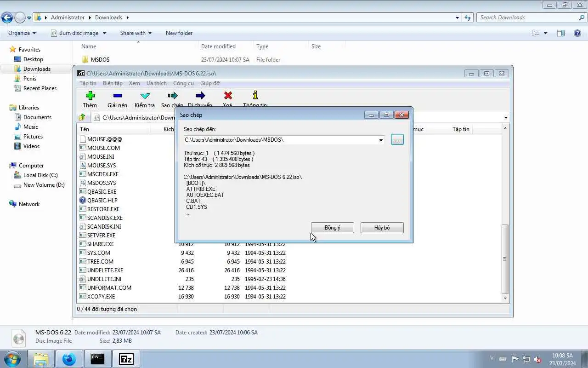Click the destination path field C:\Users\Administrator\Downloads\MSDOS\
This screenshot has width=588, height=368.
click(281, 140)
